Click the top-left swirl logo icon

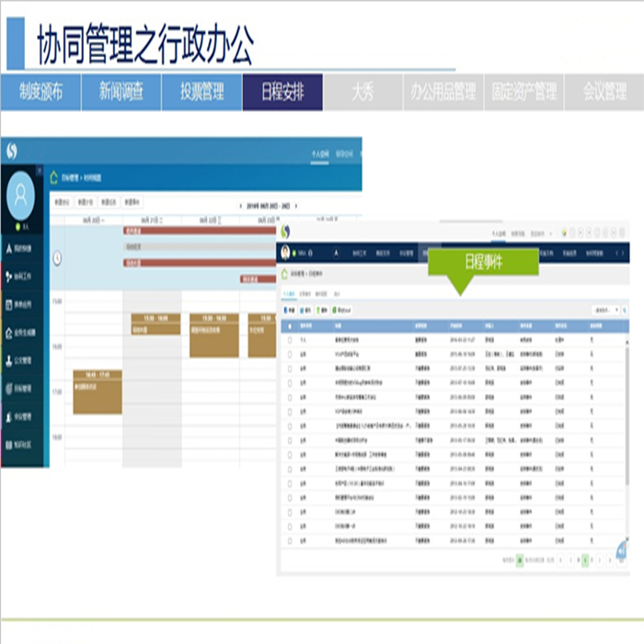[x=11, y=149]
